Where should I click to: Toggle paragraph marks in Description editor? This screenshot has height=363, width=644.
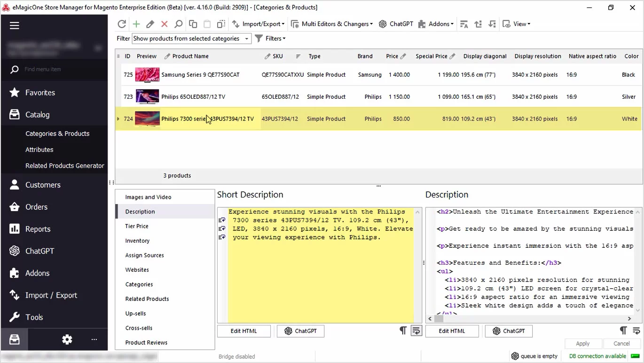tap(623, 331)
